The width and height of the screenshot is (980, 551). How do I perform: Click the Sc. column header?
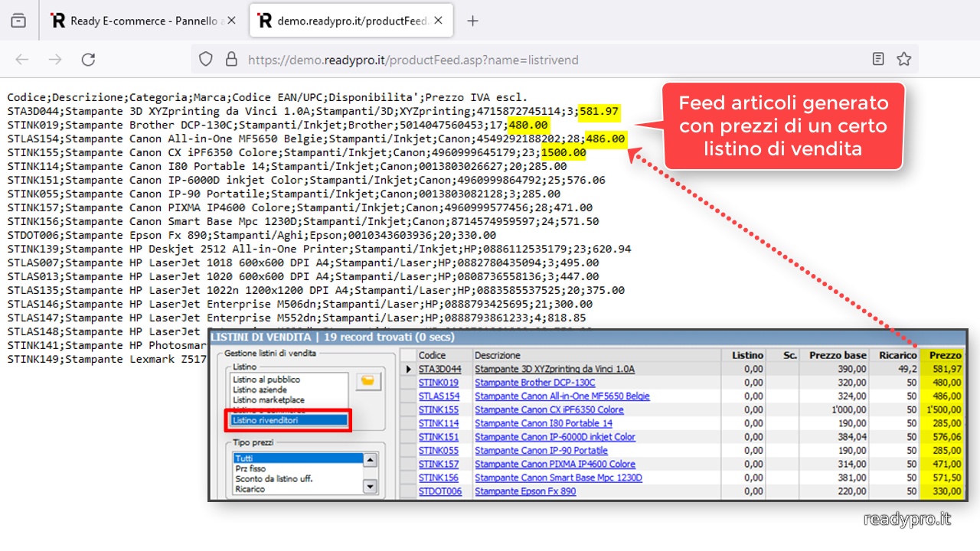tap(783, 355)
